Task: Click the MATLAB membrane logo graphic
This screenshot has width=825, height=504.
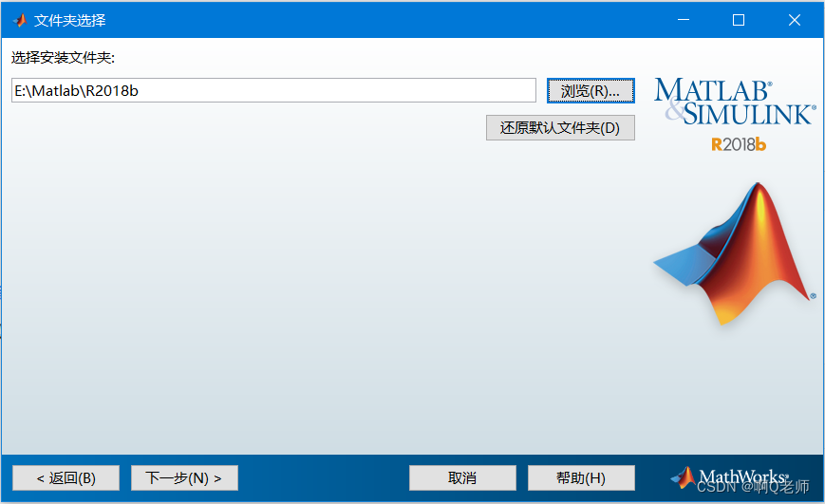Action: tap(735, 253)
